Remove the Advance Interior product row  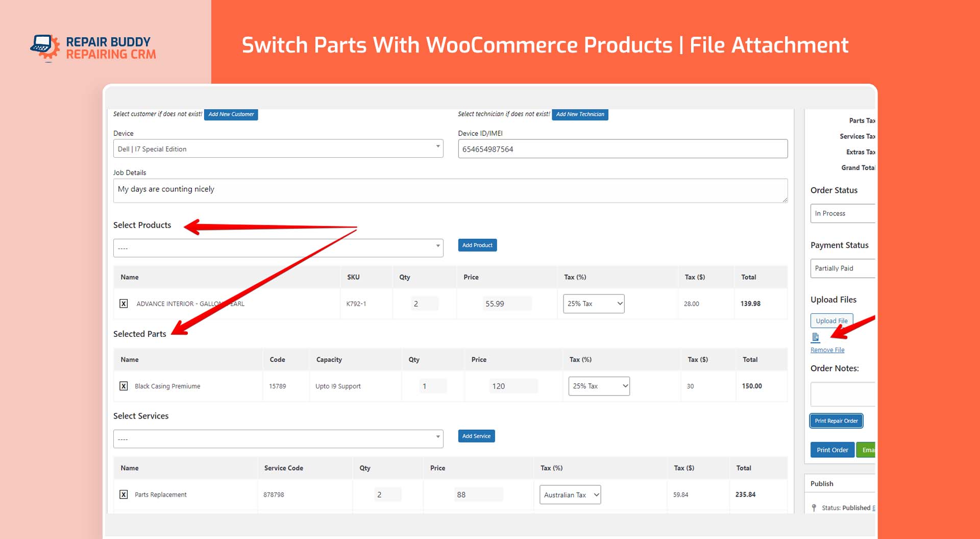click(124, 304)
